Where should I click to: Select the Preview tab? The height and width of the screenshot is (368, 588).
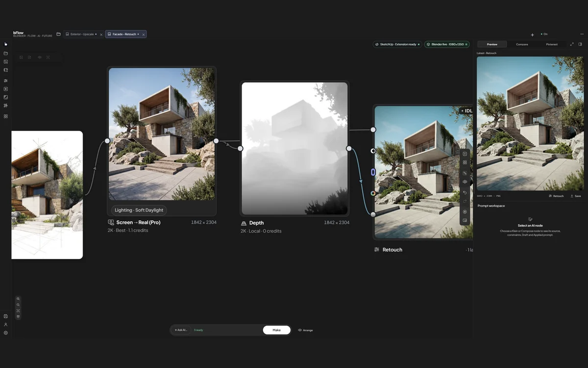[492, 44]
